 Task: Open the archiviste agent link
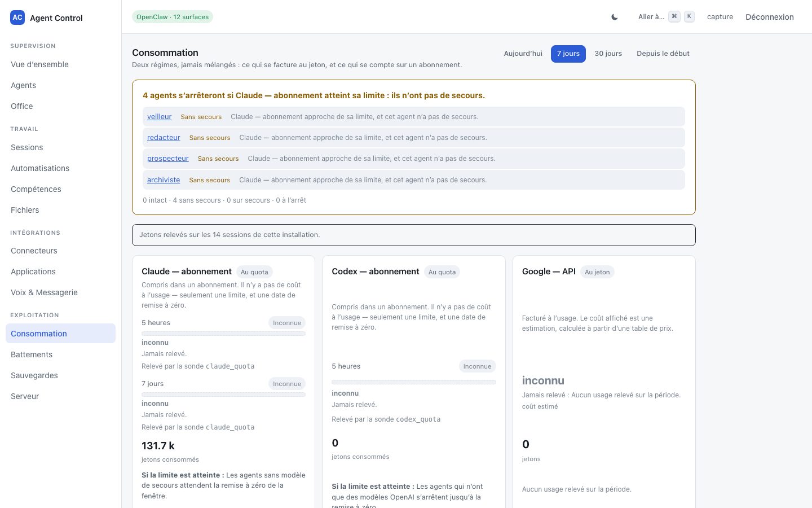(164, 180)
